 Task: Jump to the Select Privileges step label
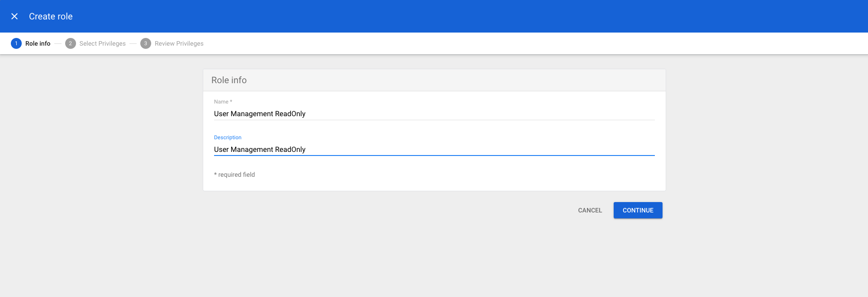[102, 43]
